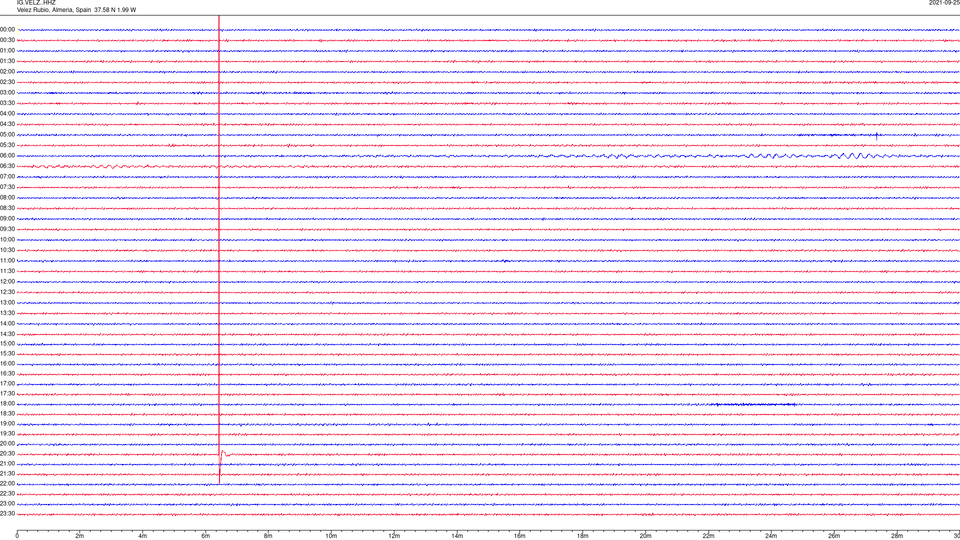Select the 14:00 trace time label
Image resolution: width=960 pixels, height=540 pixels.
point(7,323)
